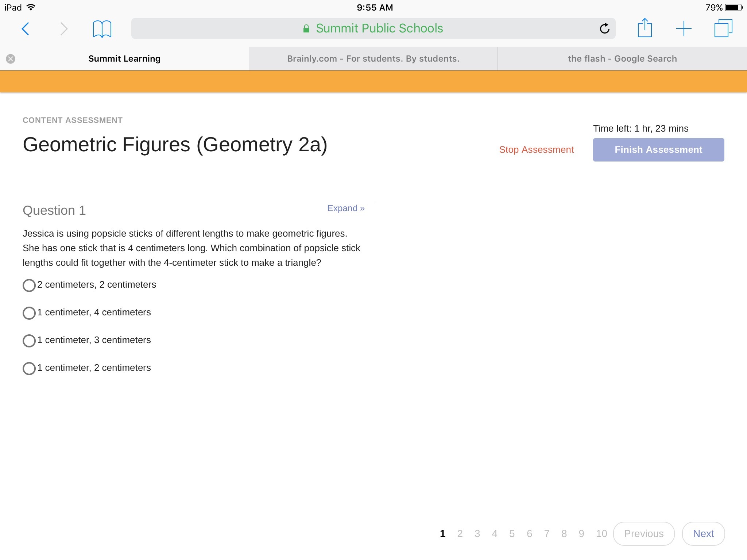Open the bookmarks book icon

click(x=102, y=29)
